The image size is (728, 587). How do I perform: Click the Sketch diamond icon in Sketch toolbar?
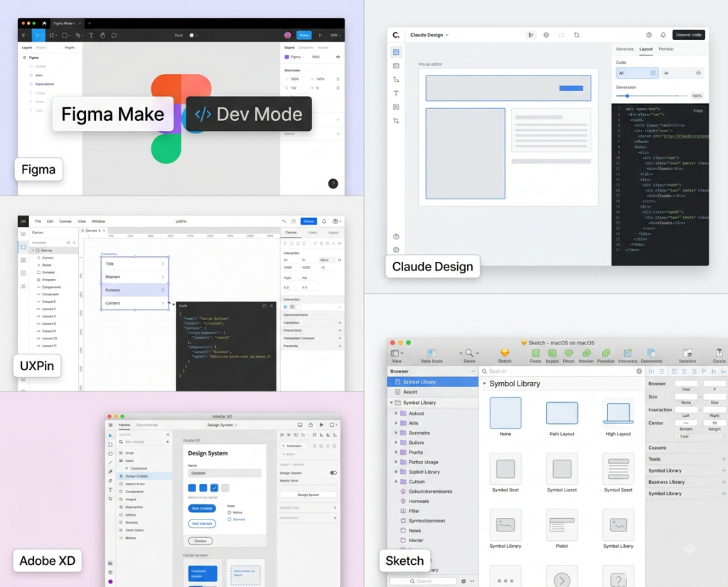(x=505, y=353)
